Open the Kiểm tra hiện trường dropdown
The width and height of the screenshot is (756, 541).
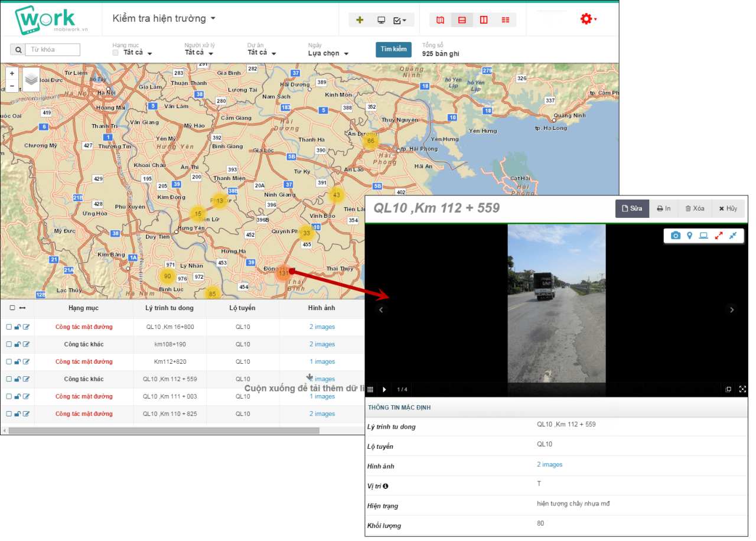pos(164,18)
